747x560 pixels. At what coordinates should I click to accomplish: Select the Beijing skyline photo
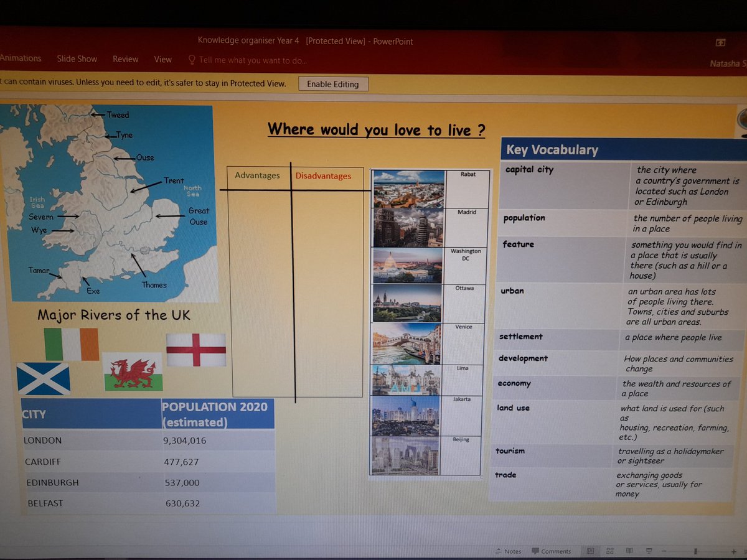[x=405, y=455]
